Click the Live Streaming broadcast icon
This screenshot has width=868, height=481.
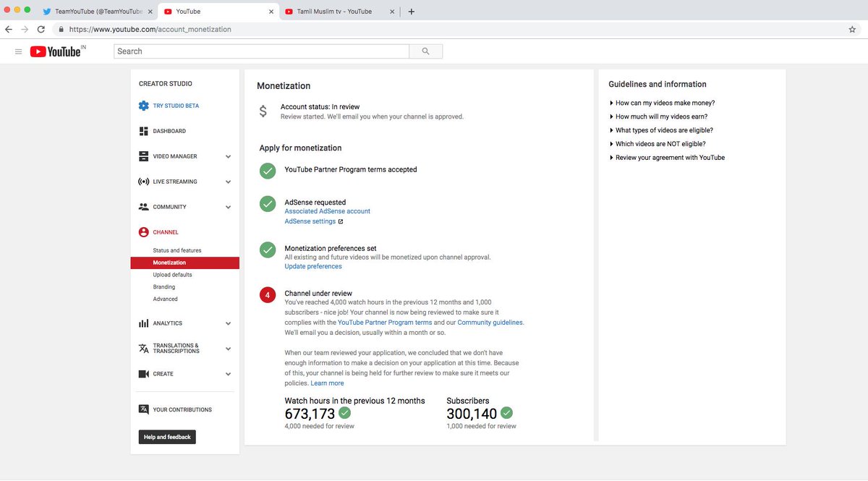click(143, 182)
